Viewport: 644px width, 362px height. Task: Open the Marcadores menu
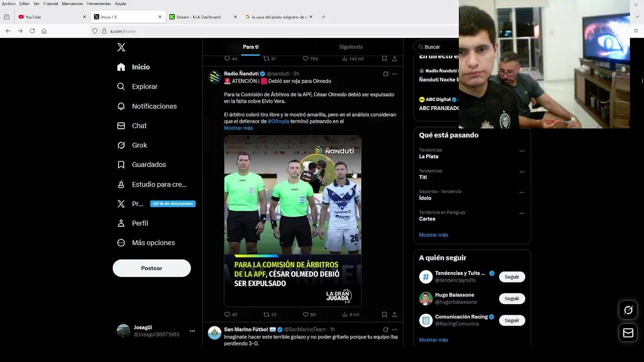(72, 4)
